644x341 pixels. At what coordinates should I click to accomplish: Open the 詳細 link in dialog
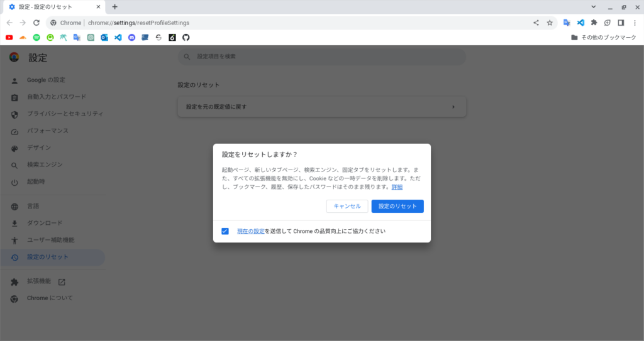397,187
